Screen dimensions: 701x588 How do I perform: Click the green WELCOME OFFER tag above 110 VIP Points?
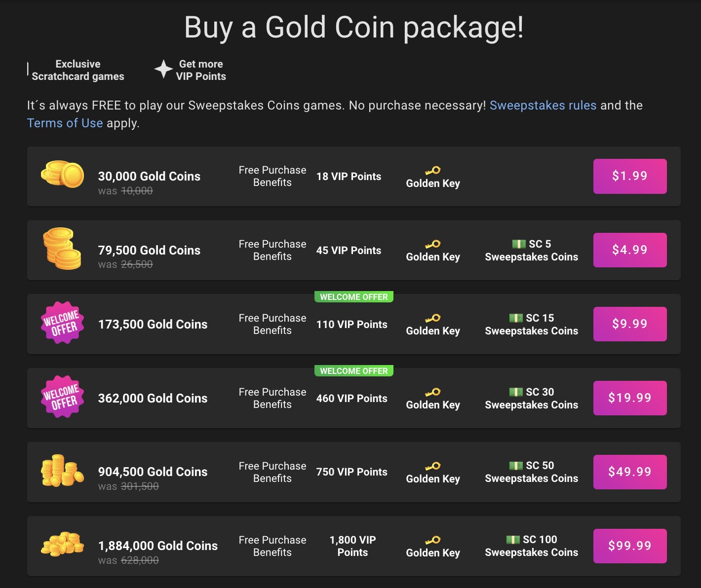(x=353, y=296)
